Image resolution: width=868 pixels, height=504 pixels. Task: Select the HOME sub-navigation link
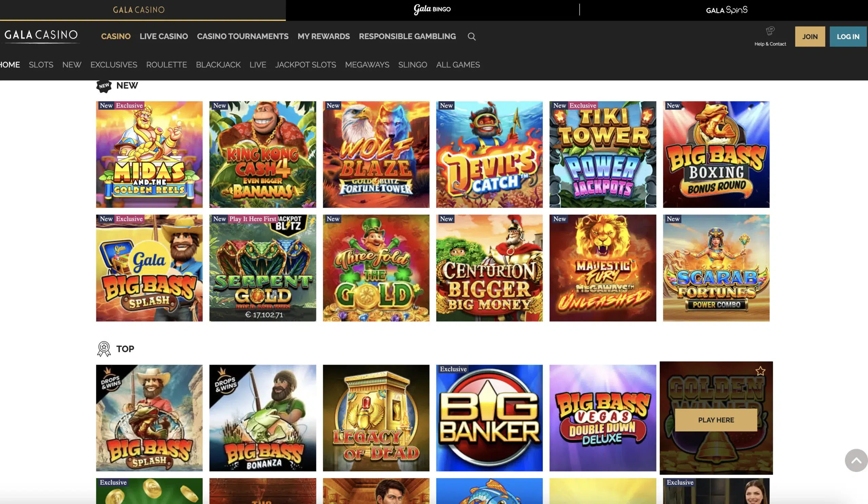click(x=9, y=65)
